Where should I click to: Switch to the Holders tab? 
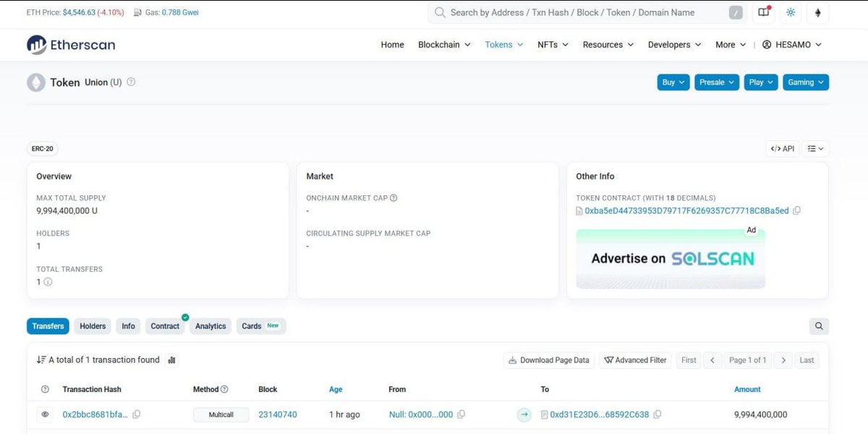point(93,326)
